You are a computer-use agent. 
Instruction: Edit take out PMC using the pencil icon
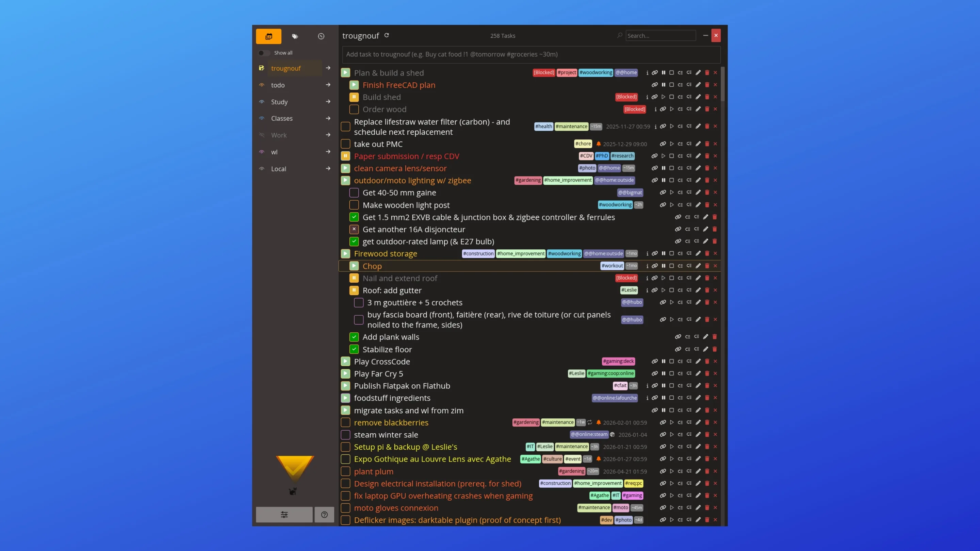click(699, 144)
